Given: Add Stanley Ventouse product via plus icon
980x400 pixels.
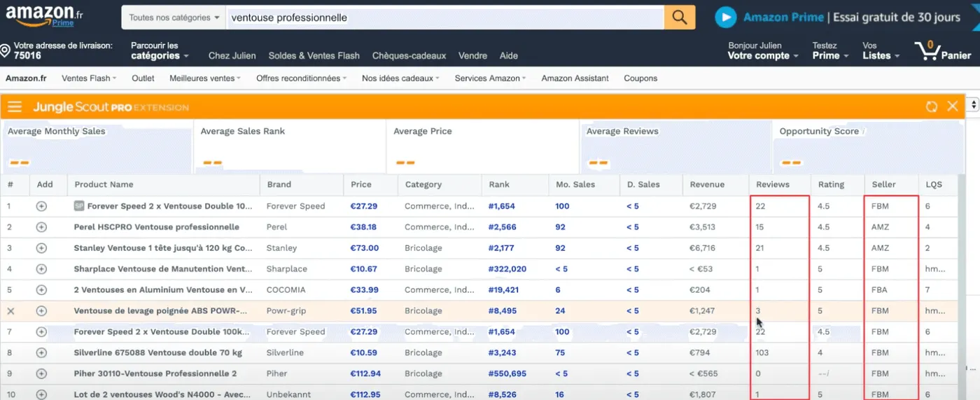Looking at the screenshot, I should (x=41, y=248).
